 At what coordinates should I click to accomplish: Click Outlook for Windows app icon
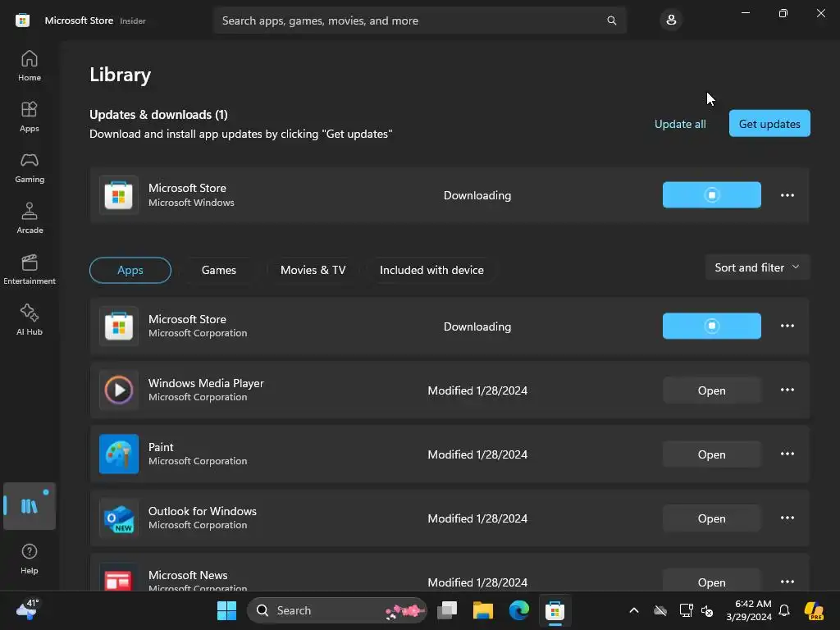click(119, 518)
